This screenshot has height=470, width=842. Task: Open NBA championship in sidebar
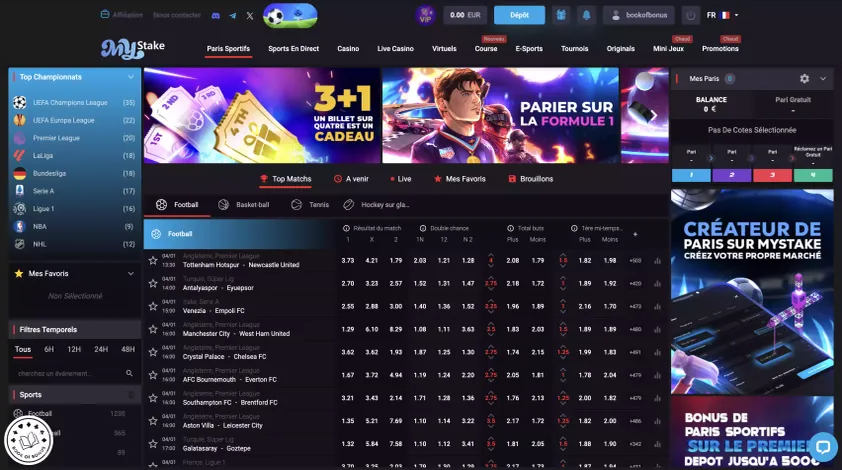click(74, 227)
